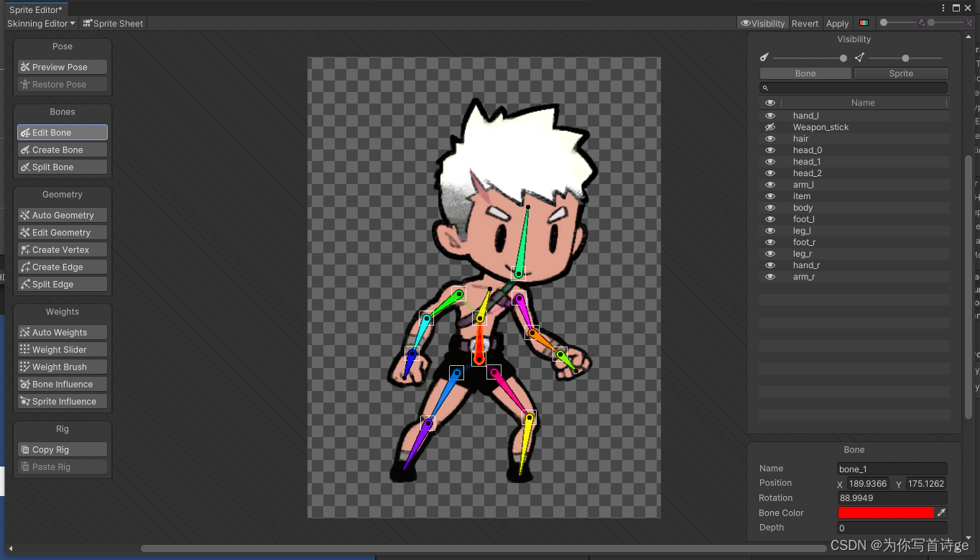
Task: Toggle visibility of head_0
Action: point(770,150)
